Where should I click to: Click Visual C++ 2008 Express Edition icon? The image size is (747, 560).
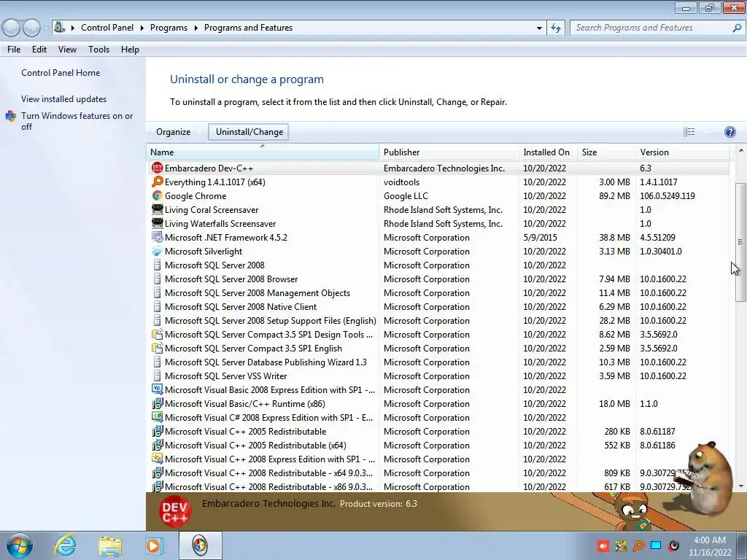click(x=157, y=459)
